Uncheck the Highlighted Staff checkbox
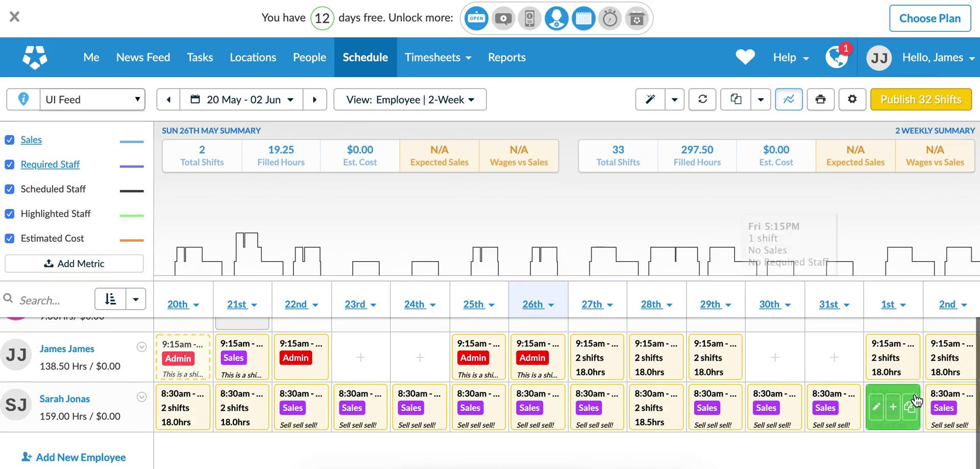 pyautogui.click(x=10, y=214)
